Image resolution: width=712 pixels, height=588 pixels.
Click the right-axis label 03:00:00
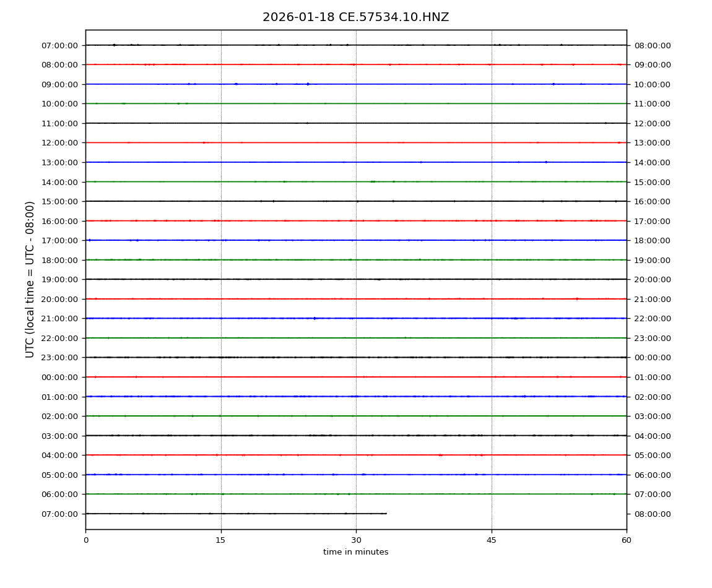coord(652,416)
